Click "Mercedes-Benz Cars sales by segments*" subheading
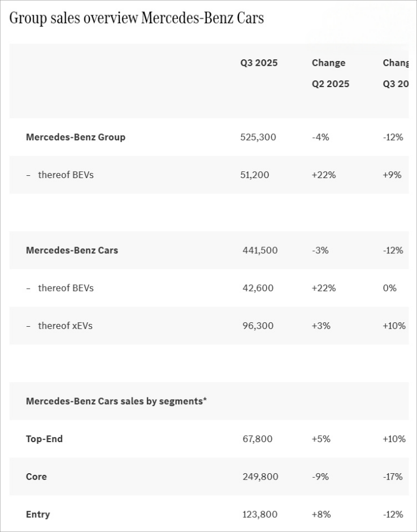The width and height of the screenshot is (417, 532). [116, 401]
